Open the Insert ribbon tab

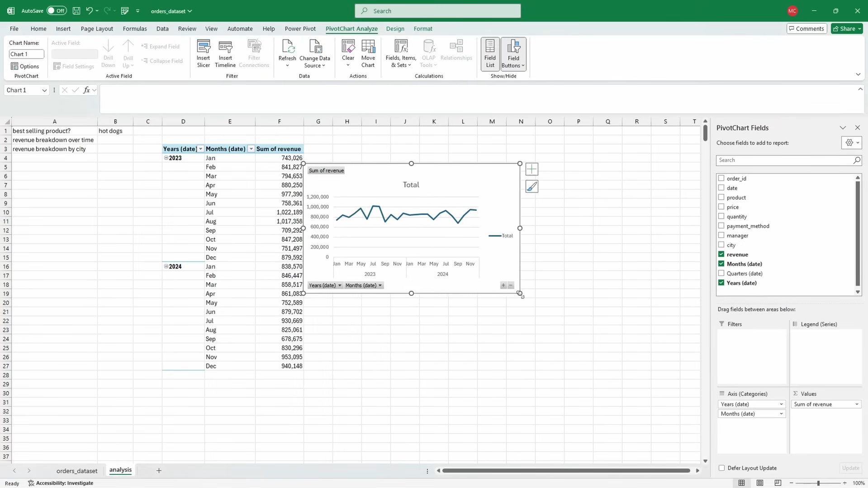pyautogui.click(x=63, y=28)
